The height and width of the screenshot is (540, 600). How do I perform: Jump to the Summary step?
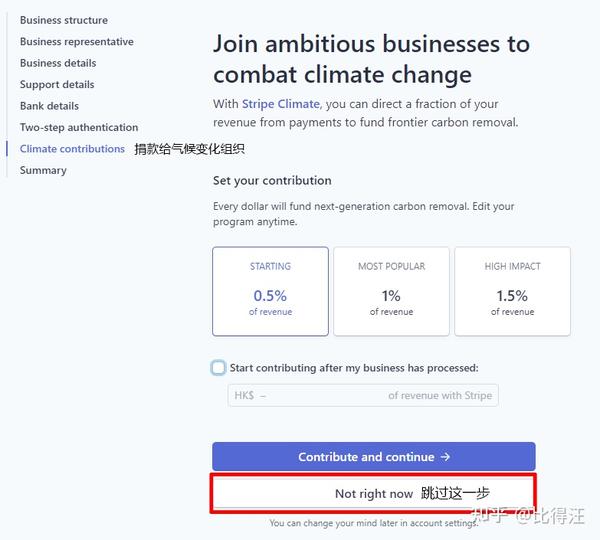(x=43, y=170)
